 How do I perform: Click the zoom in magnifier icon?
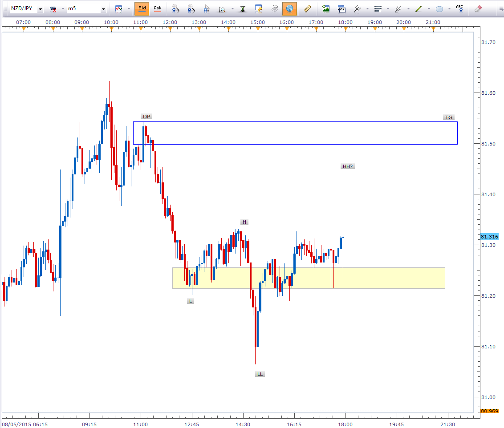175,8
